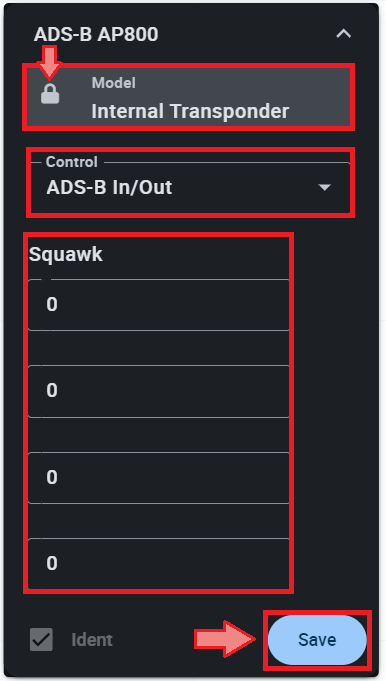
Task: Focus the second Squawk digit field
Action: [x=158, y=391]
